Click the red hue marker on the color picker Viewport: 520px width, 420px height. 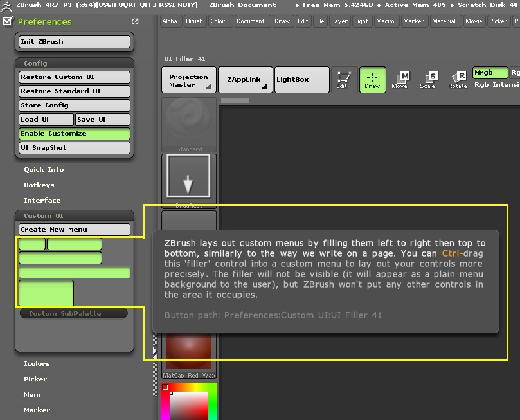coord(165,387)
